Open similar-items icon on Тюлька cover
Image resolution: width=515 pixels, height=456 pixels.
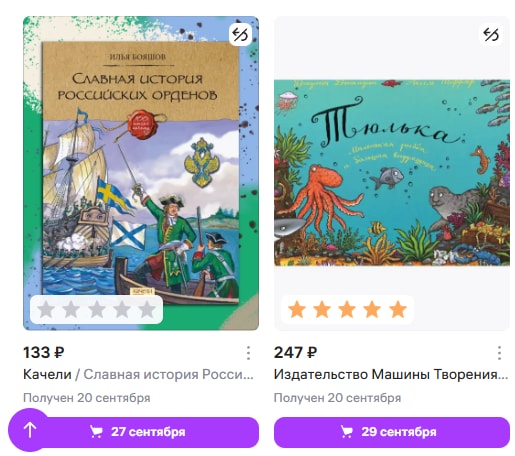pyautogui.click(x=491, y=34)
